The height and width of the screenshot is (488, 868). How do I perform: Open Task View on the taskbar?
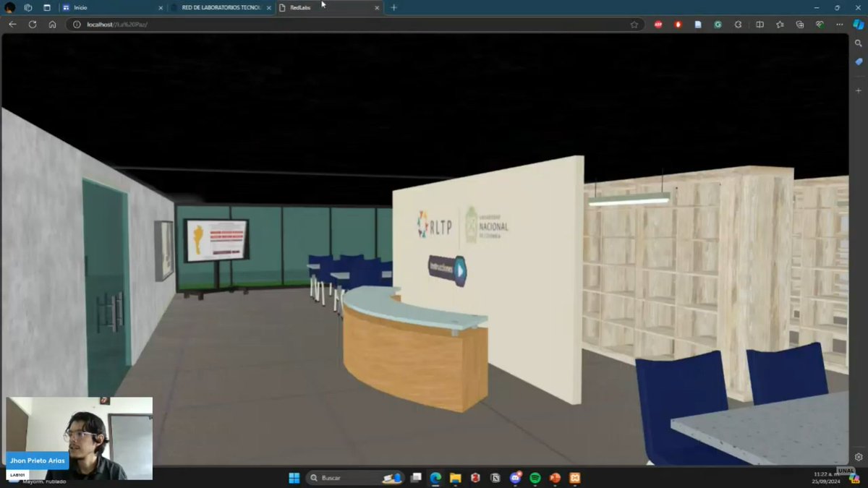click(x=416, y=478)
